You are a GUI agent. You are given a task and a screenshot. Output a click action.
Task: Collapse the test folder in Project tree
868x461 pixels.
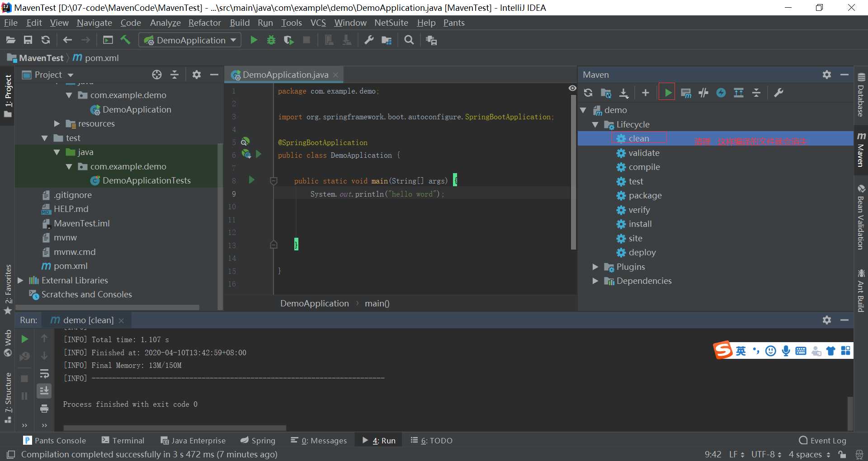44,138
